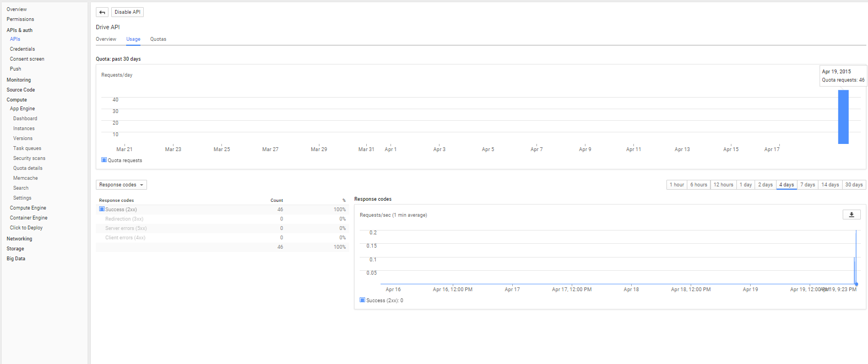This screenshot has height=364, width=868.
Task: Expand Networking in the sidebar
Action: pyautogui.click(x=19, y=239)
